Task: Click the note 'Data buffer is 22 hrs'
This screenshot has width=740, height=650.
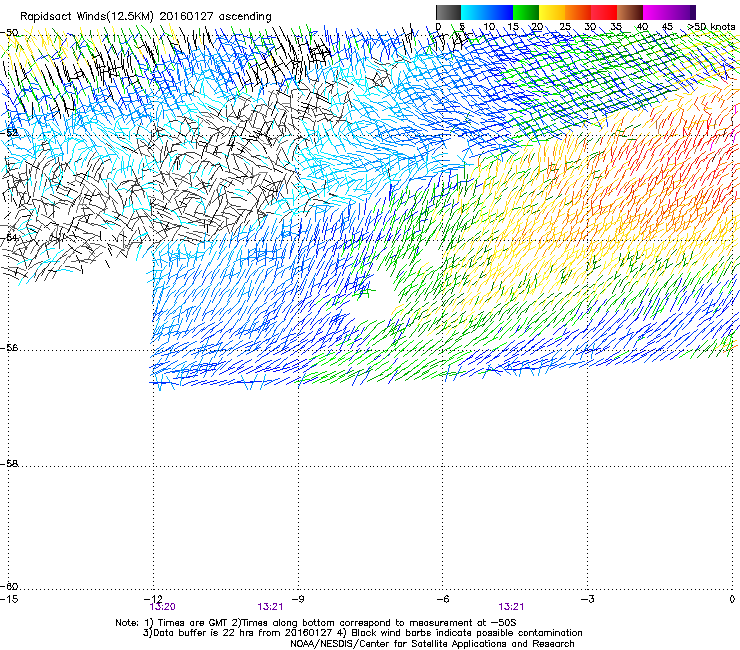Action: [x=203, y=633]
